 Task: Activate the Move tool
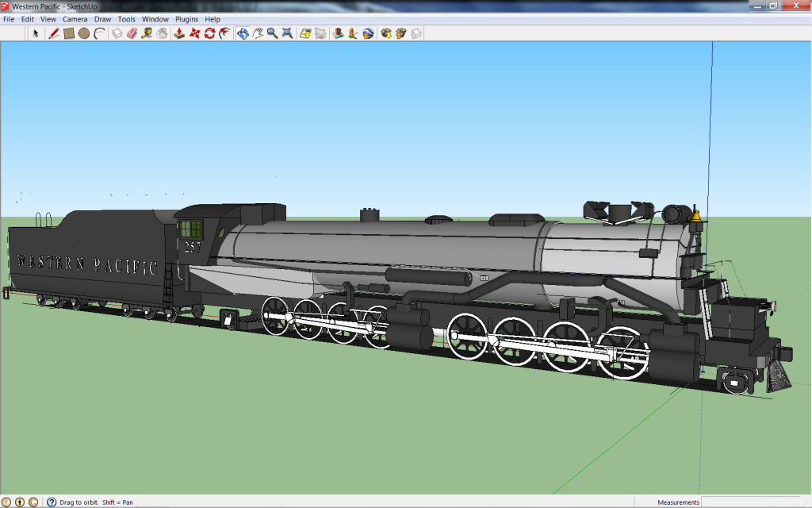tap(195, 33)
